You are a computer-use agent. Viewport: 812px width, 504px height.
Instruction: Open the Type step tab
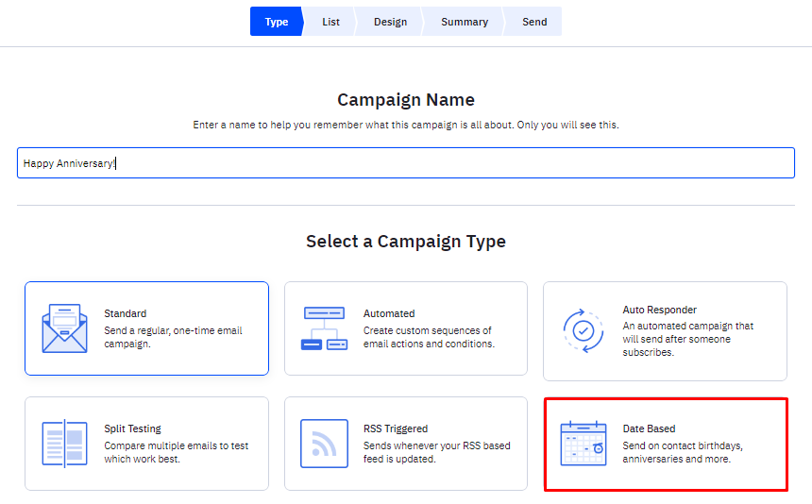pos(277,22)
